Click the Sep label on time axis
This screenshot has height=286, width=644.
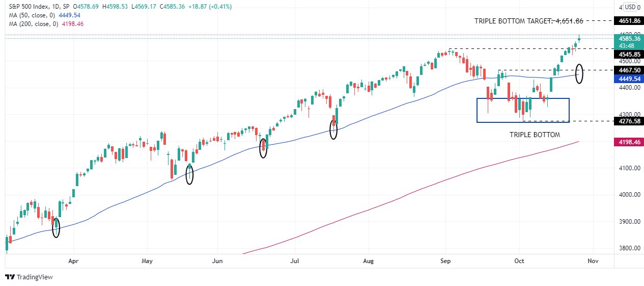click(x=446, y=261)
